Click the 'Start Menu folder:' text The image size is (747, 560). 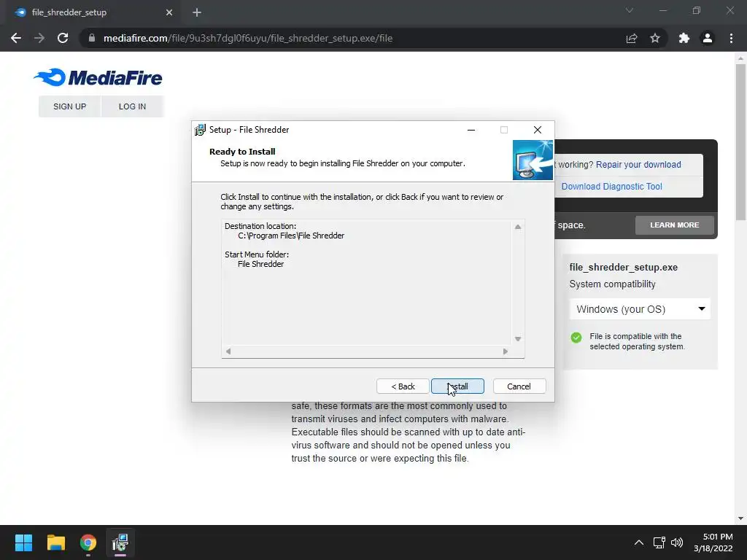click(257, 254)
